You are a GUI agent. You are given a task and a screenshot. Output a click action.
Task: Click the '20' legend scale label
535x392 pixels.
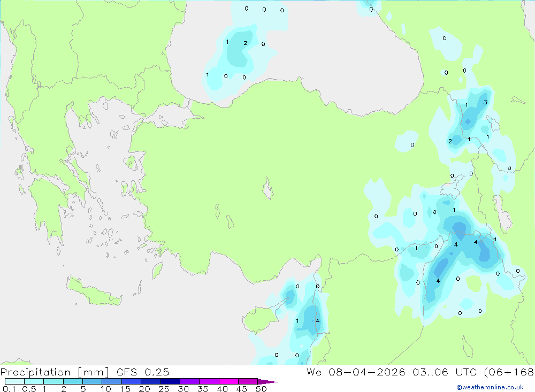pos(144,389)
